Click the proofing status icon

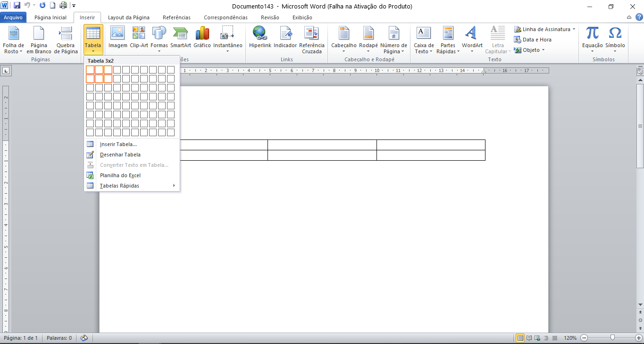tap(84, 338)
